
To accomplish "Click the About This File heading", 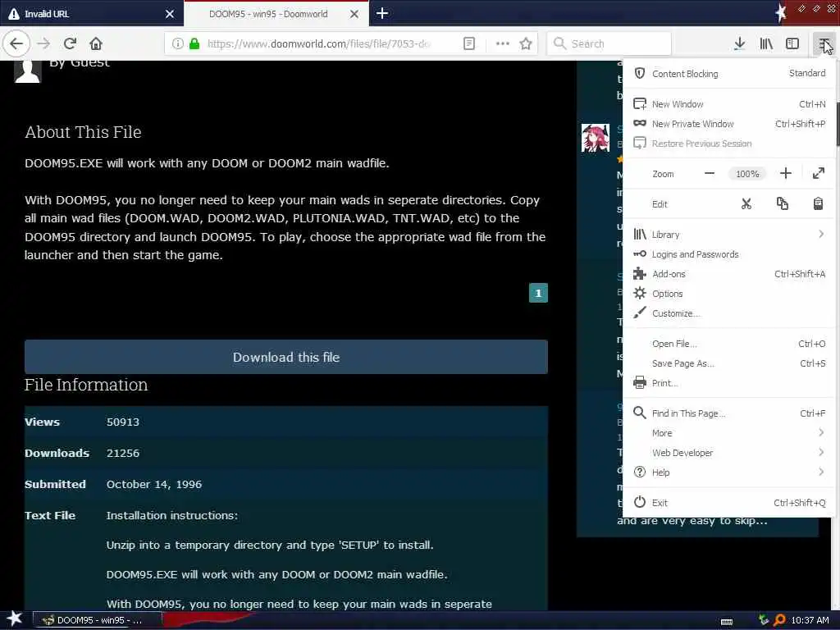I will click(x=83, y=132).
